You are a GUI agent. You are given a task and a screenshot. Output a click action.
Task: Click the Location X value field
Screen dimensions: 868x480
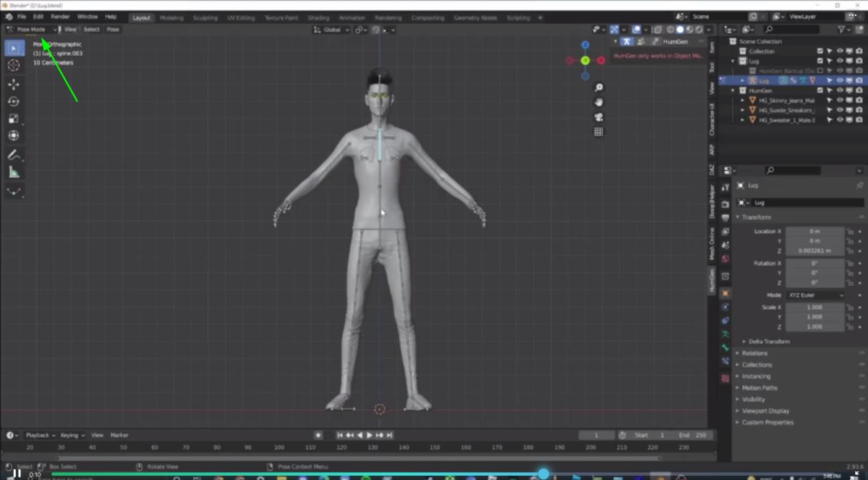814,232
